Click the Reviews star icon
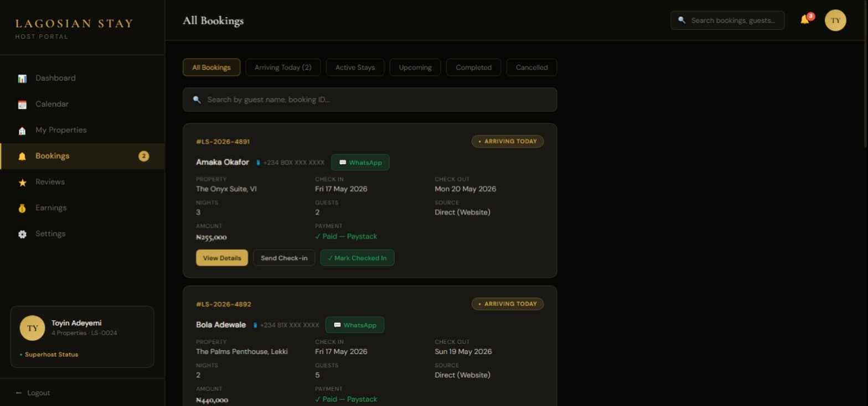The height and width of the screenshot is (406, 868). [22, 183]
